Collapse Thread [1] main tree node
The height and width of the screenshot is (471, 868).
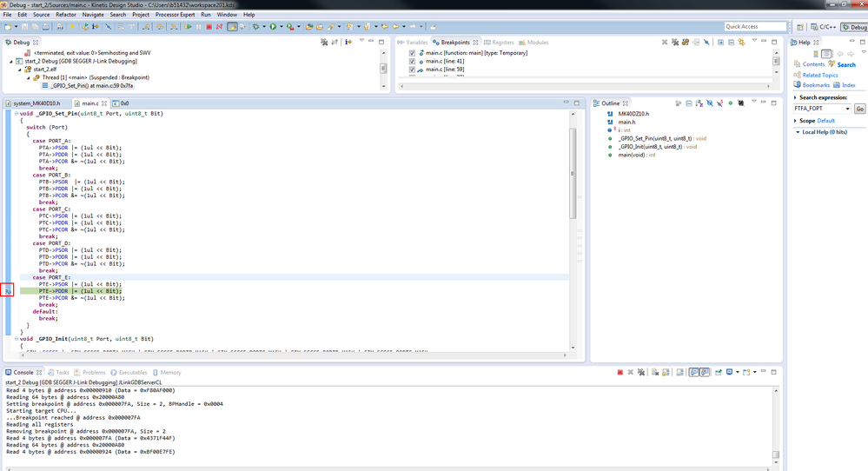(29, 78)
